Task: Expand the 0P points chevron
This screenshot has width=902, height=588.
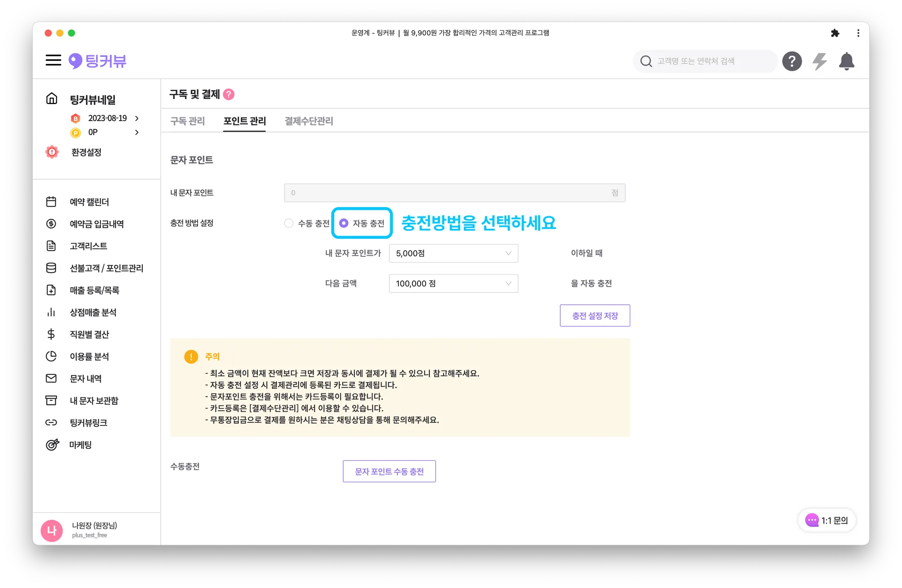Action: point(137,133)
